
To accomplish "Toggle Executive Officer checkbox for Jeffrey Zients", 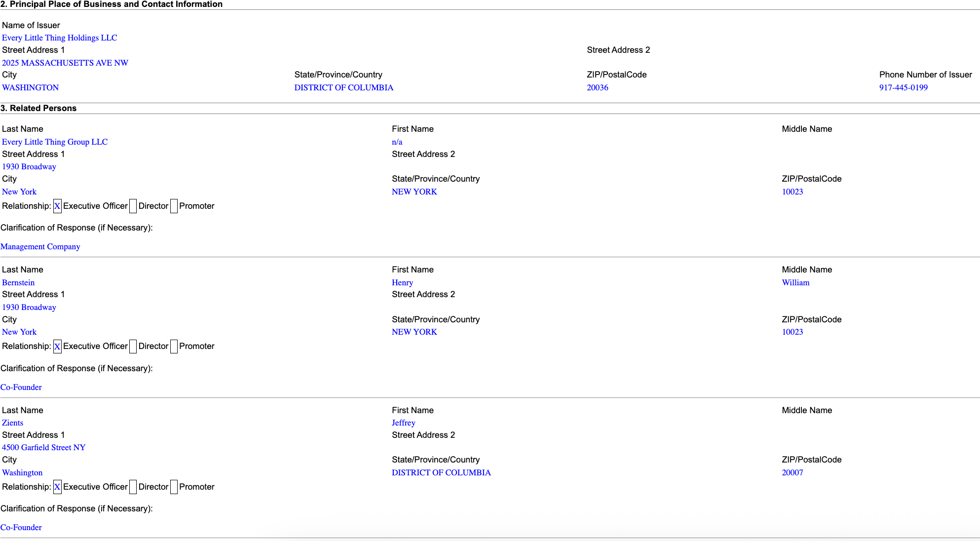I will coord(57,487).
